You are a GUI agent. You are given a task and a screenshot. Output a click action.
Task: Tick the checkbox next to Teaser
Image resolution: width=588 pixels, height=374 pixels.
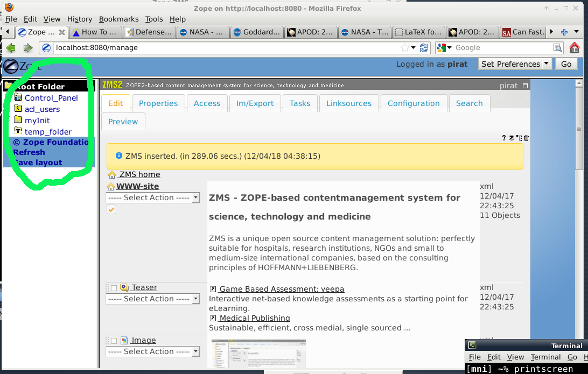tap(113, 287)
